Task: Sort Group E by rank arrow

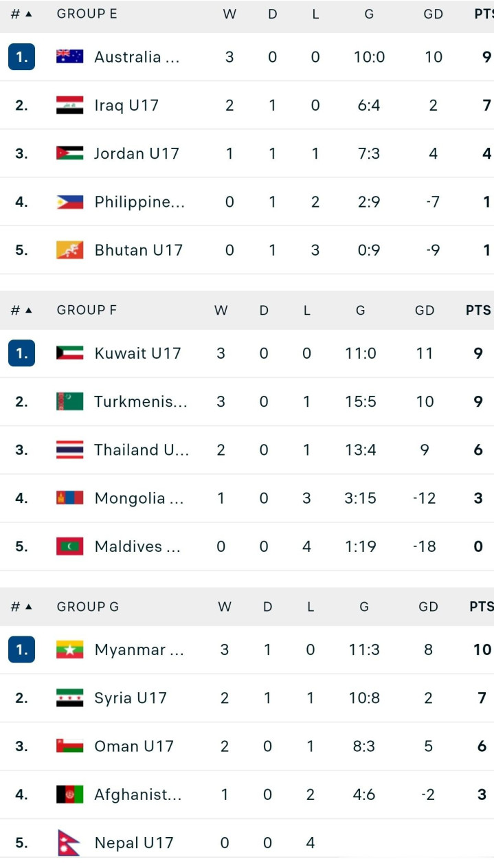Action: tap(29, 14)
